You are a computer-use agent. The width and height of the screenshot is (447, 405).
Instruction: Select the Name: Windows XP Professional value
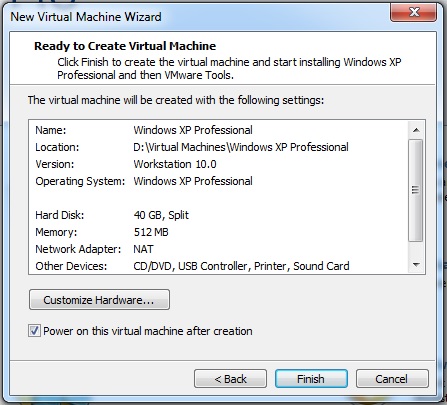tap(193, 130)
